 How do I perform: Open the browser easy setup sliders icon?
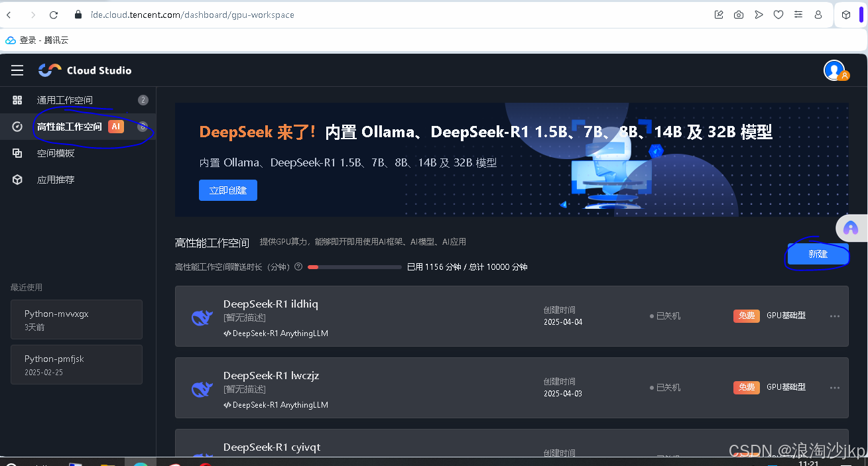[798, 15]
